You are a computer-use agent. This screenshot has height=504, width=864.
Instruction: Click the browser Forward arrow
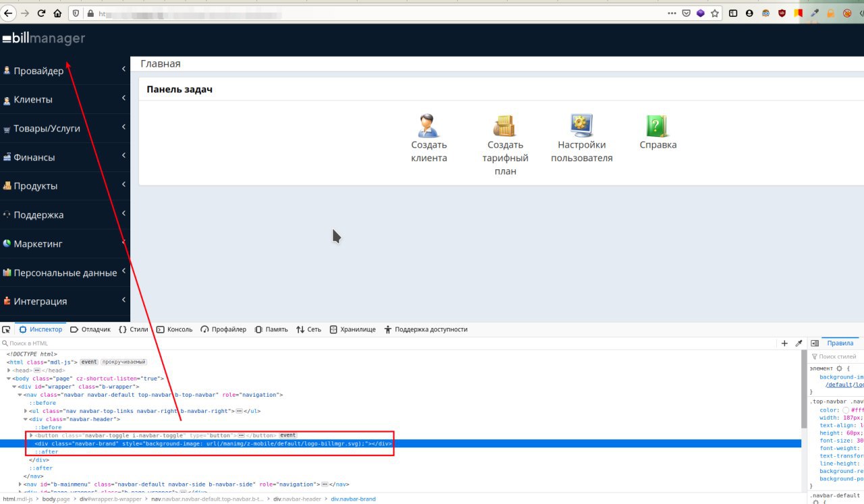point(26,13)
